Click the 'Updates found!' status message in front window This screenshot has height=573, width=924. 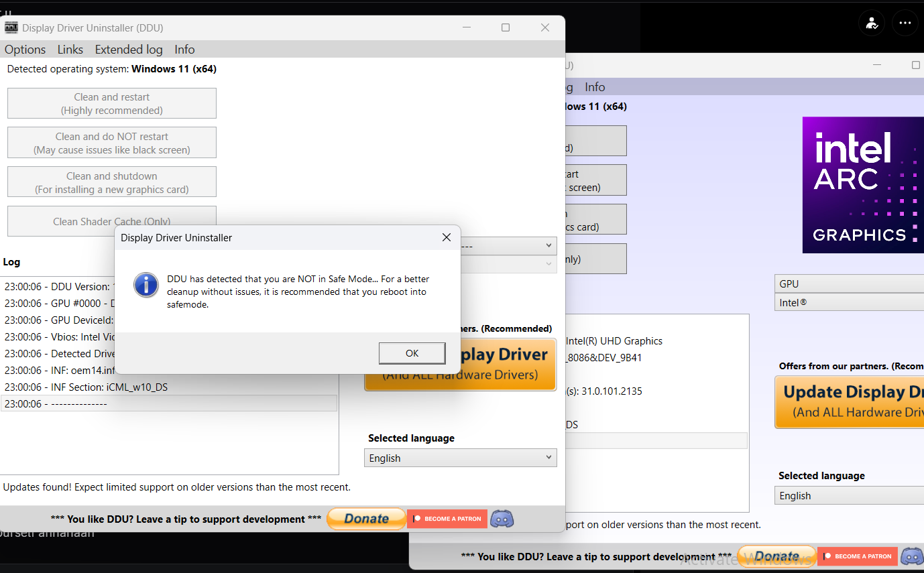tap(177, 487)
